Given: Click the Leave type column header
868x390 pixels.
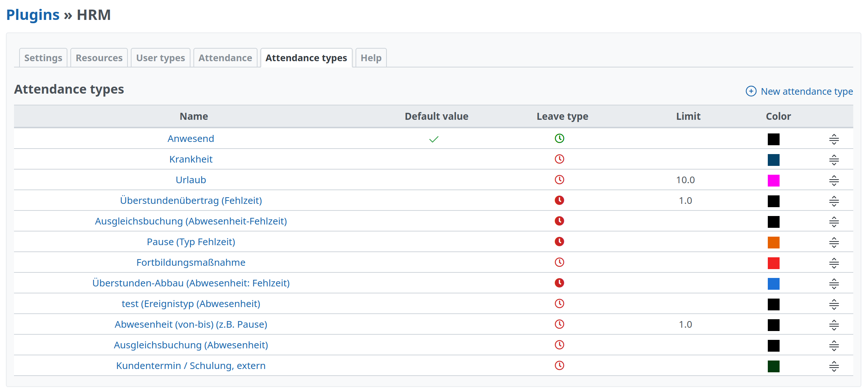Looking at the screenshot, I should pos(562,116).
